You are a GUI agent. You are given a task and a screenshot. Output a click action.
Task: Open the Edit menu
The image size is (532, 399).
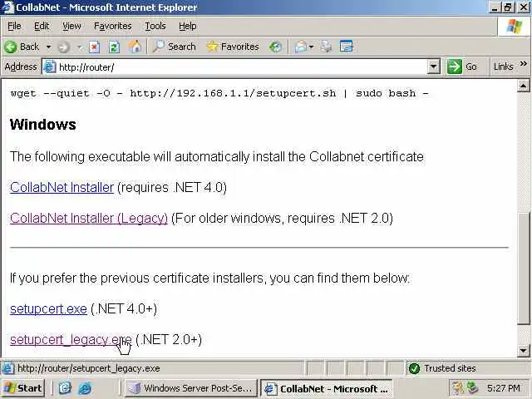[x=42, y=26]
